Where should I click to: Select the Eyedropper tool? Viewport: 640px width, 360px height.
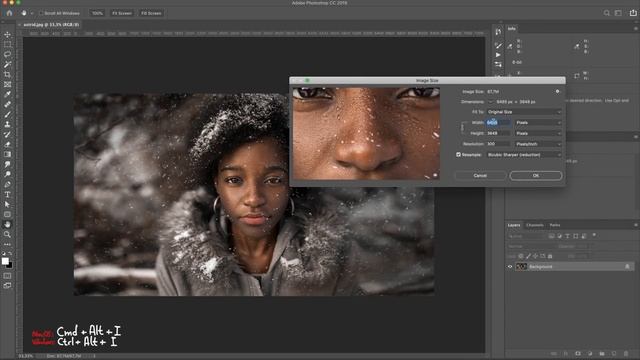click(x=7, y=94)
